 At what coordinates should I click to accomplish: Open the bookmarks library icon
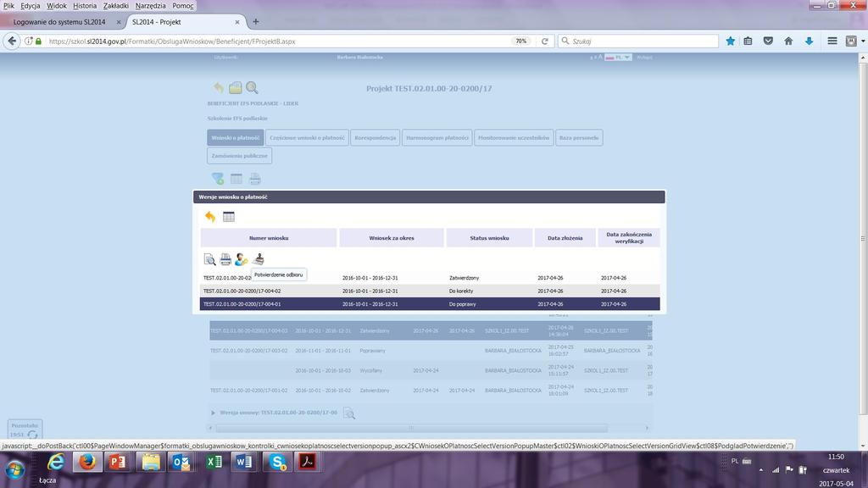coord(748,41)
